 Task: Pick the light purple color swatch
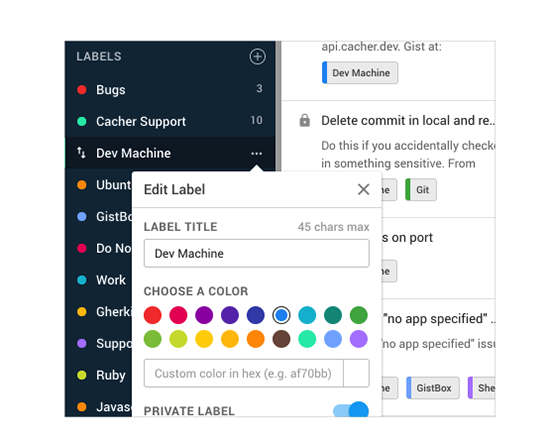(358, 339)
